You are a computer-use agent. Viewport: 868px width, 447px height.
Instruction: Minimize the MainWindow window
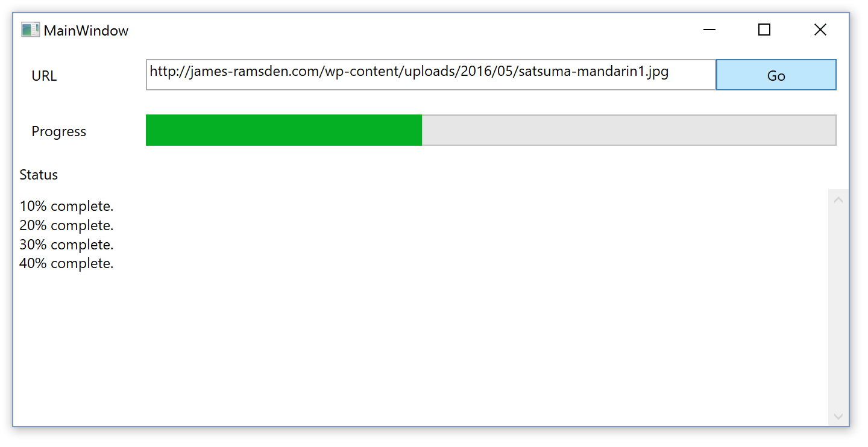click(x=709, y=30)
